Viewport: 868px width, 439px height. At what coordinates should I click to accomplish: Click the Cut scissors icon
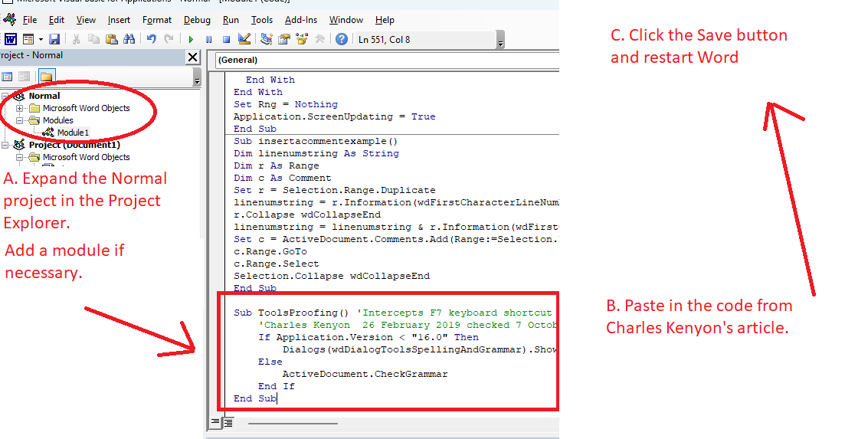click(77, 39)
